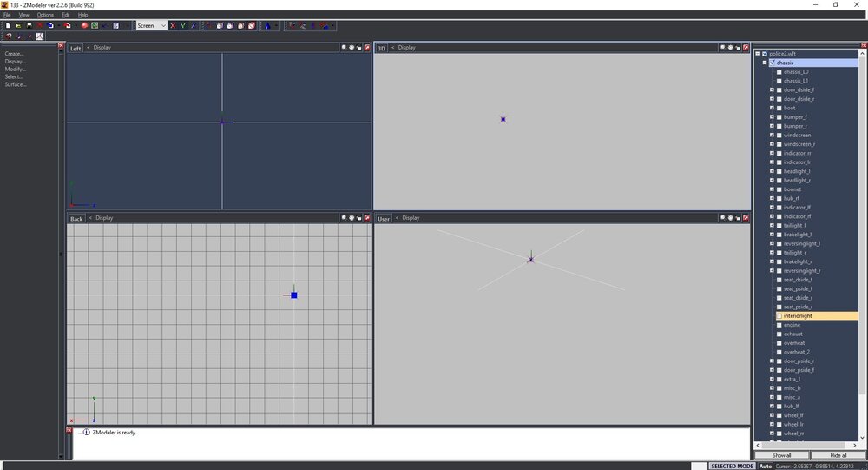Screen dimensions: 868x470
Task: Click the Back viewport name label
Action: click(76, 218)
